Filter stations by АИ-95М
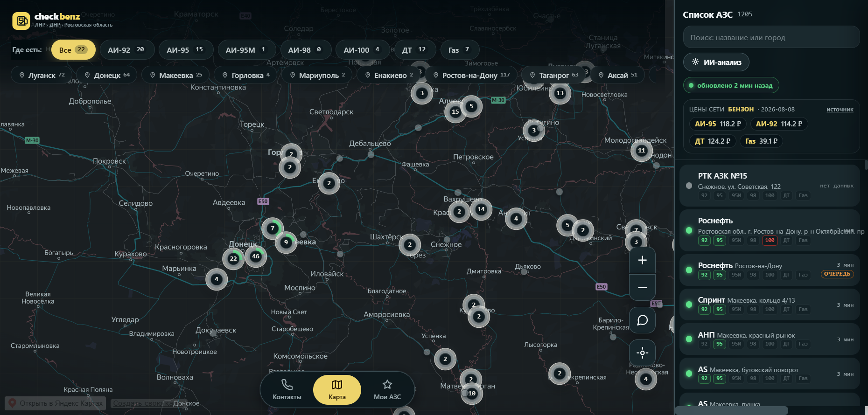The image size is (868, 415). pos(246,50)
